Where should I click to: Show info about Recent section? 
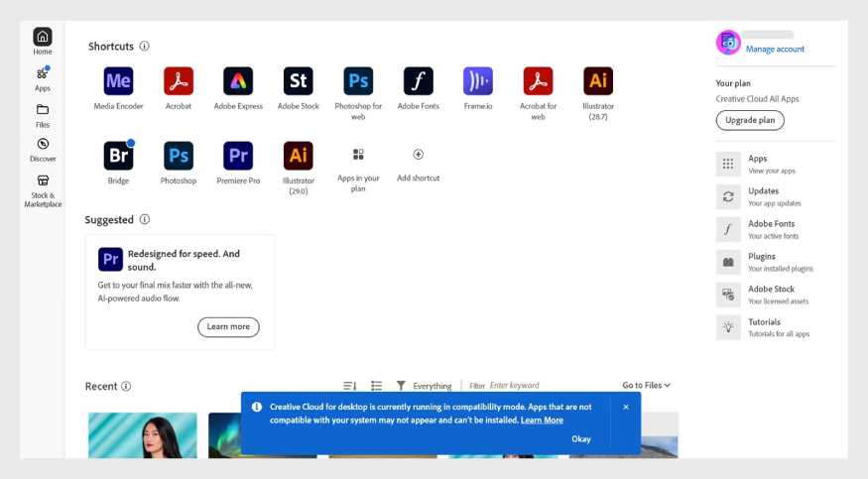point(126,386)
